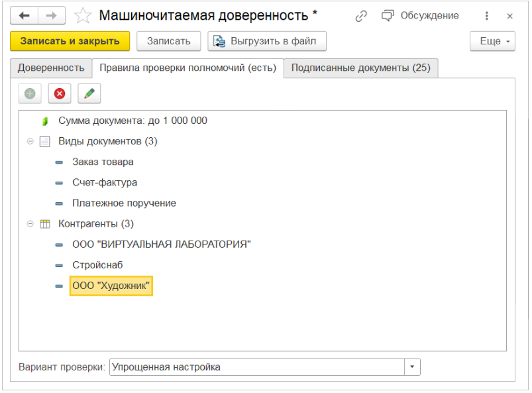Click Выгрузить в файл button
The width and height of the screenshot is (532, 393).
click(266, 41)
